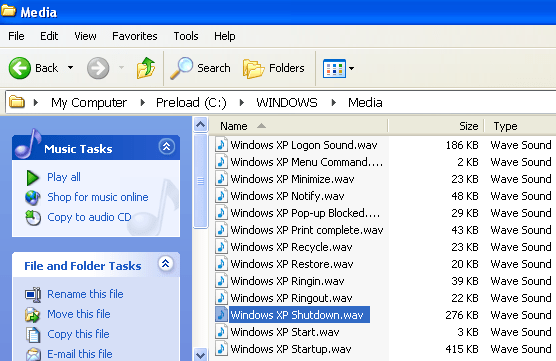This screenshot has width=556, height=361.
Task: Click the E-mail this file envelope icon
Action: point(33,354)
